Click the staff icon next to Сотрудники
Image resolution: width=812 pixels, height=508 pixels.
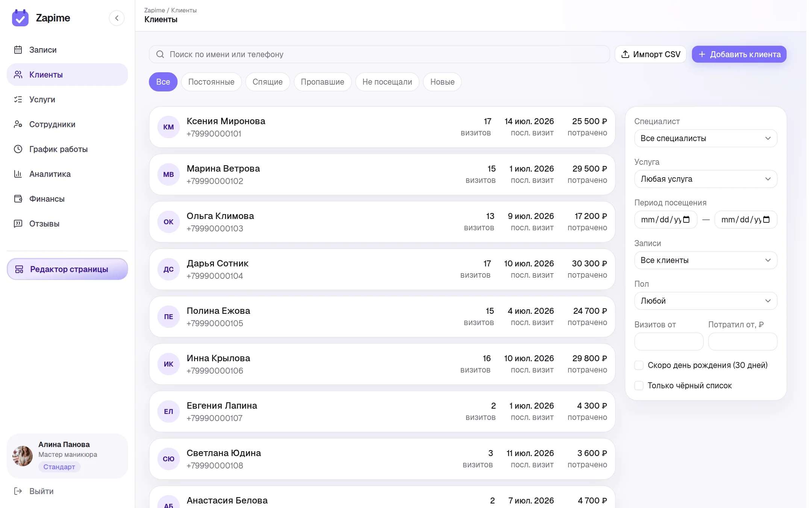coord(18,124)
